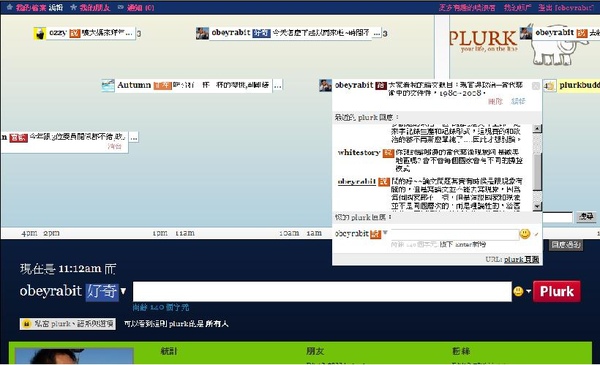Jump to the 4pm timeline marker

pos(29,233)
